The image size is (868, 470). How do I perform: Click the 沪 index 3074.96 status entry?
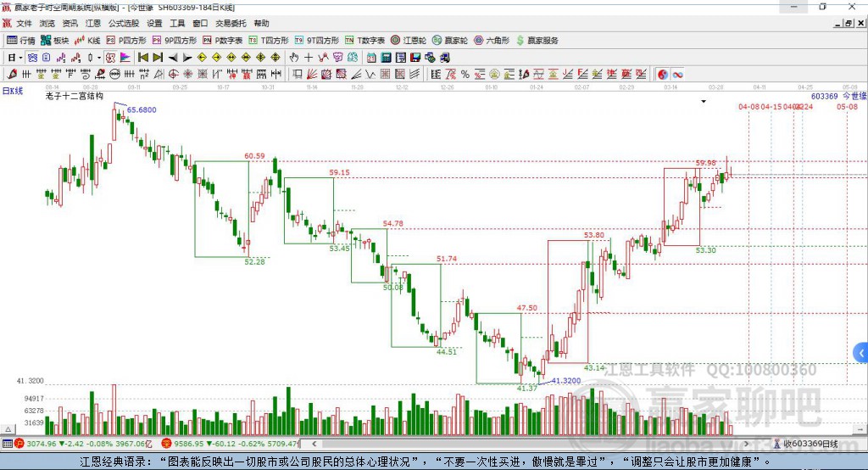point(83,444)
